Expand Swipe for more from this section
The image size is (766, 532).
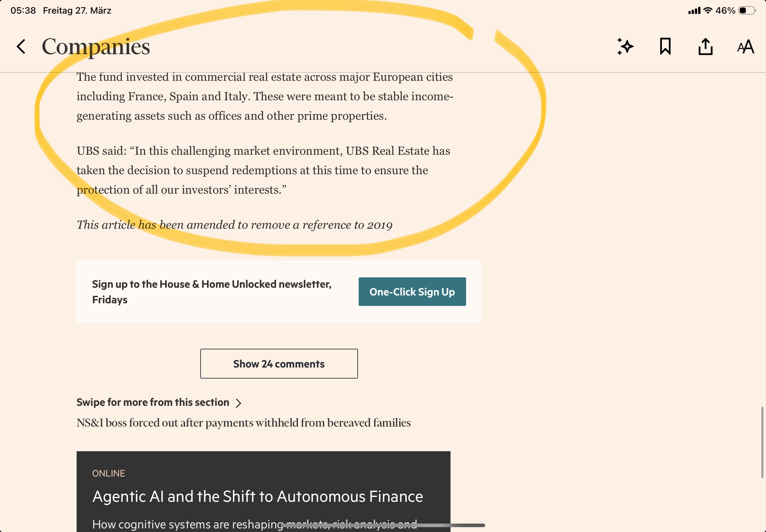click(159, 403)
